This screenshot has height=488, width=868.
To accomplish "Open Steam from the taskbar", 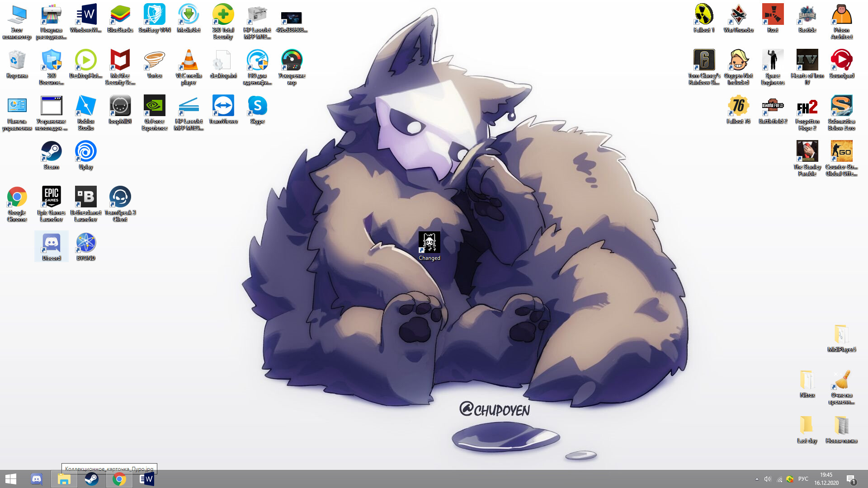I will 92,479.
